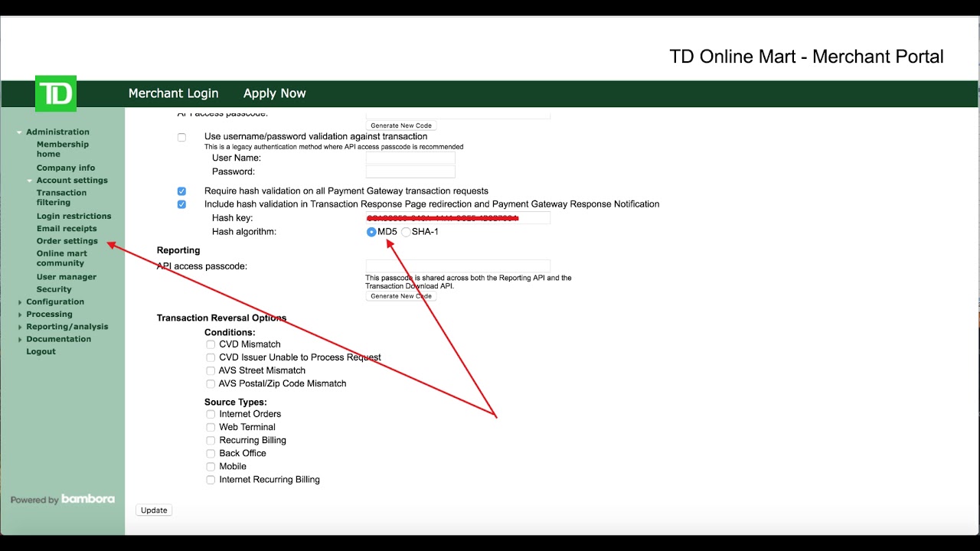
Task: Enable username/password validation against transaction checkbox
Action: (x=181, y=138)
